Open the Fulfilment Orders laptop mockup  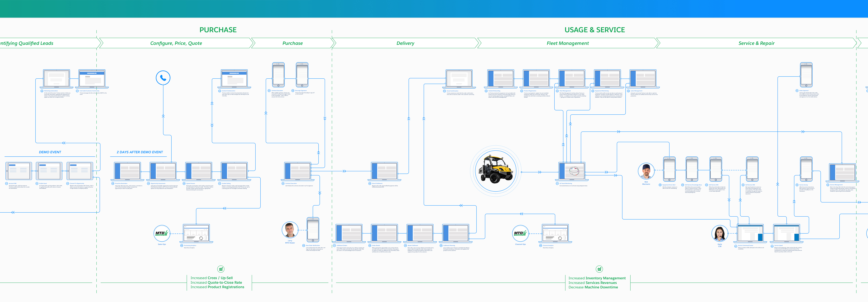point(349,233)
